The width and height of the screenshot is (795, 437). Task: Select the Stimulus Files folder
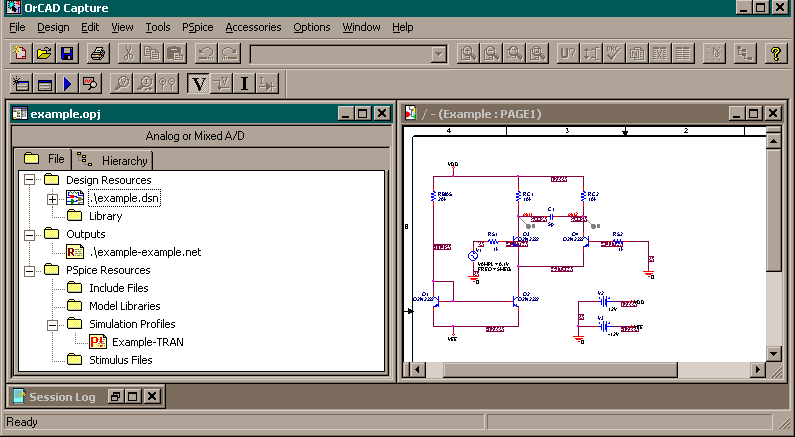(x=121, y=360)
